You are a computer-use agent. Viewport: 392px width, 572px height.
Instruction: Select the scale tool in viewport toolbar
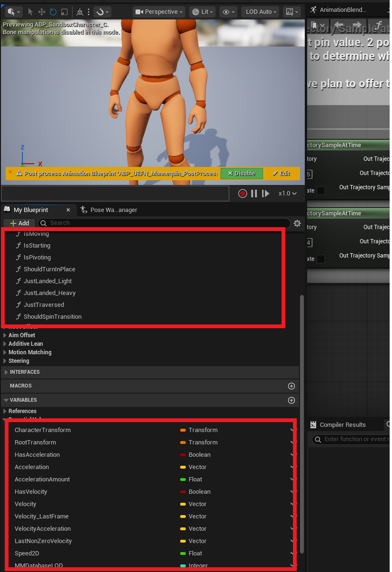point(64,12)
